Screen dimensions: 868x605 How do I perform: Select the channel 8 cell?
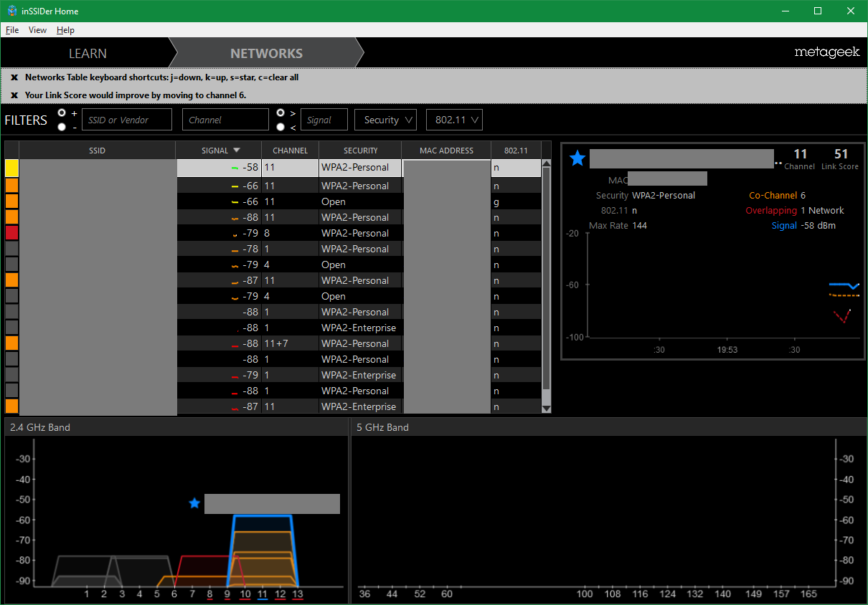(x=290, y=233)
